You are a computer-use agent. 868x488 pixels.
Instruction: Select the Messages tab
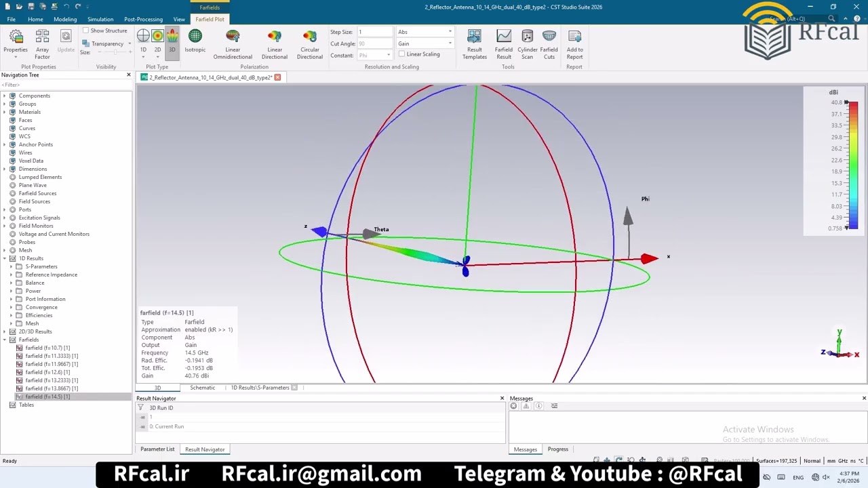point(526,449)
